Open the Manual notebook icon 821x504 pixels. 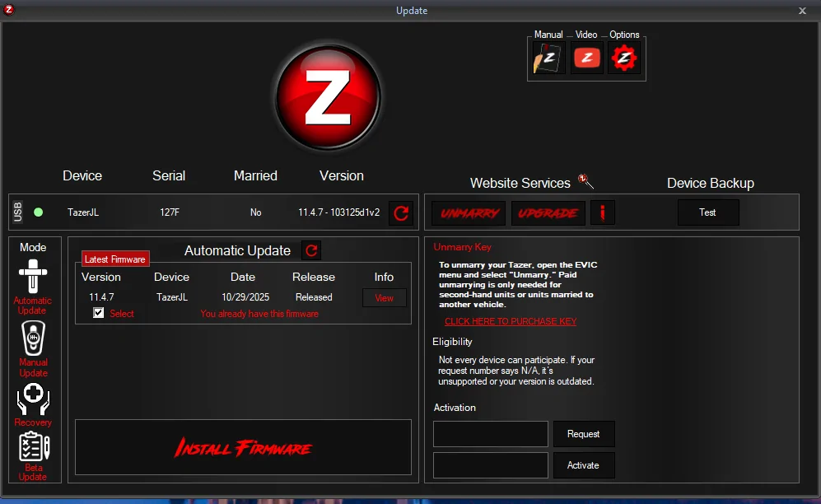click(548, 58)
